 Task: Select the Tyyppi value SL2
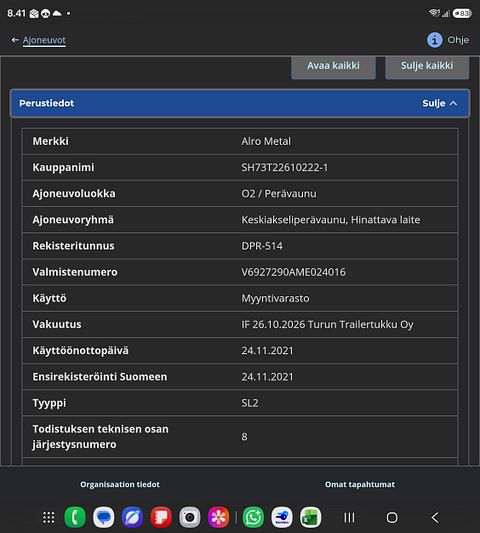click(250, 403)
